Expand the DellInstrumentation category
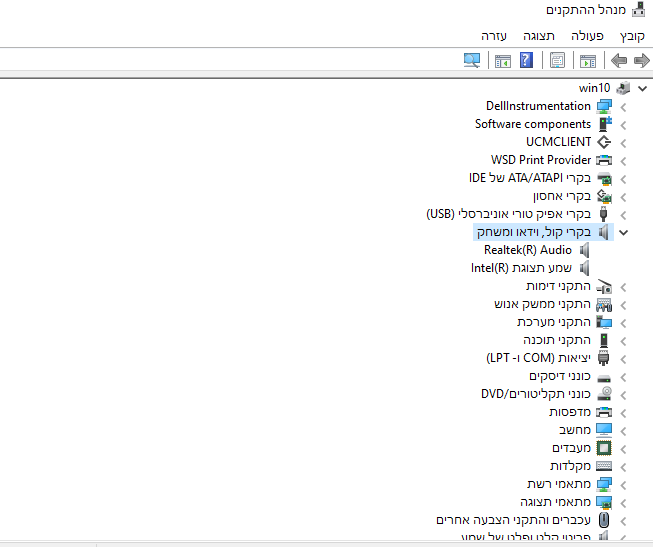 [x=623, y=107]
